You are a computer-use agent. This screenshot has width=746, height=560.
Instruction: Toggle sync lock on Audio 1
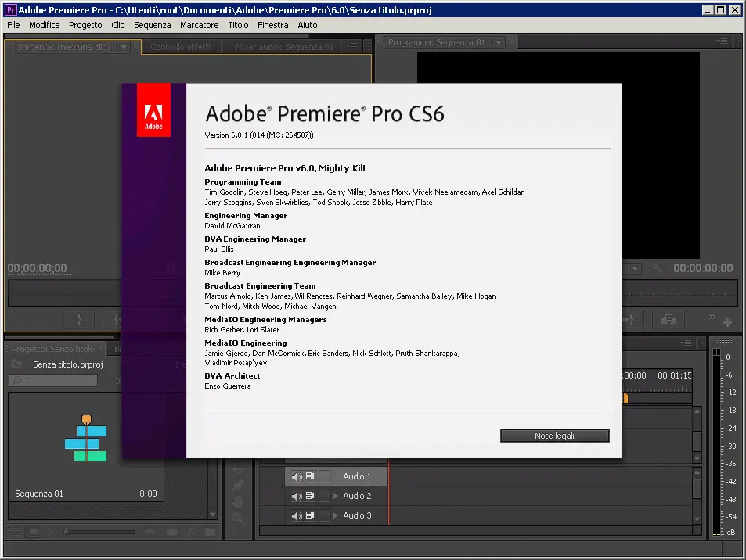(310, 476)
